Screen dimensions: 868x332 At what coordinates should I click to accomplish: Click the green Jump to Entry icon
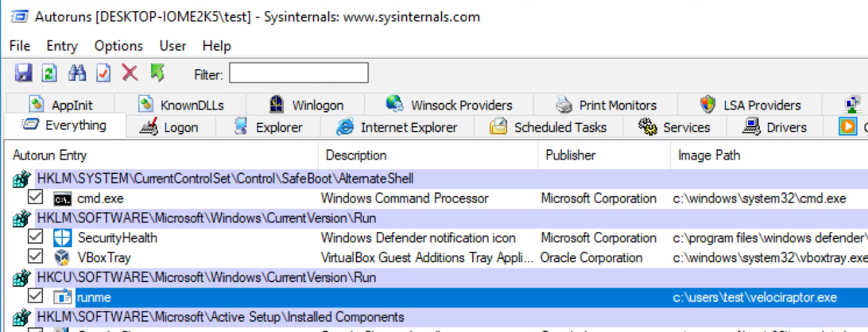tap(157, 73)
